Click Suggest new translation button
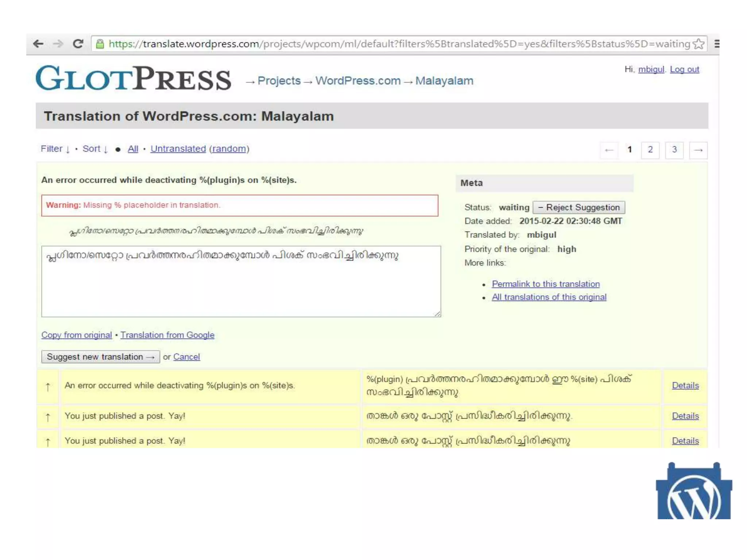This screenshot has width=747, height=560. [x=100, y=357]
